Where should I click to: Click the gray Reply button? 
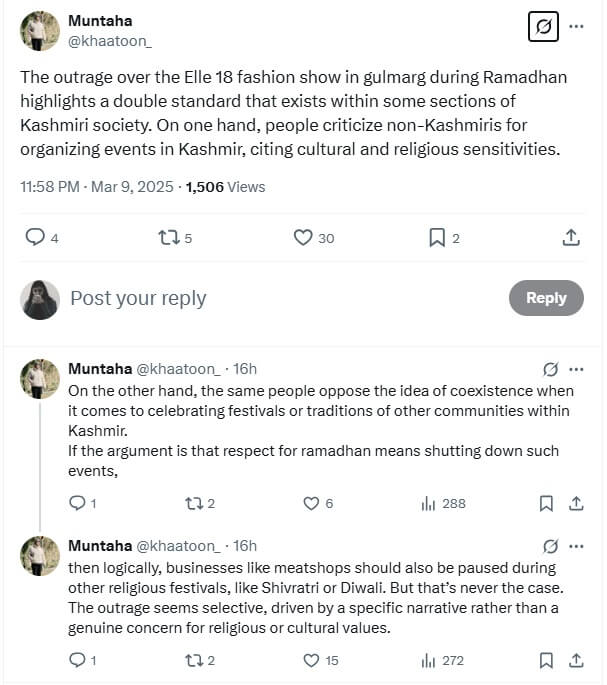coord(546,298)
